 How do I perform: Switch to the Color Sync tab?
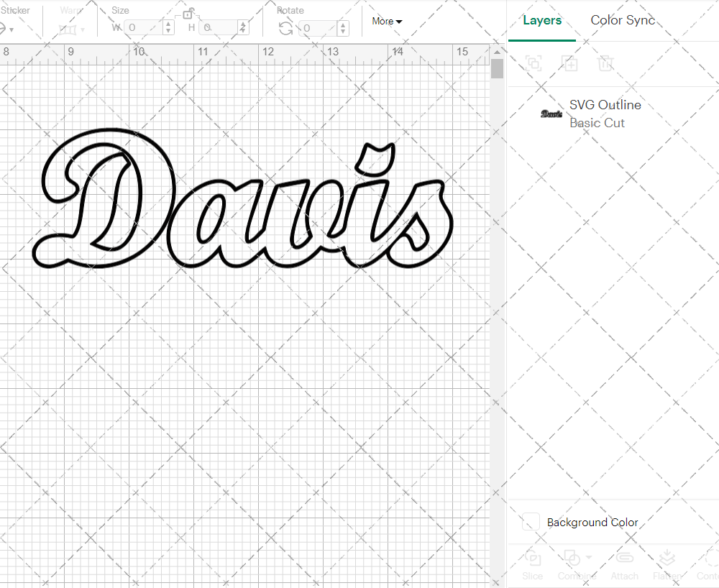pyautogui.click(x=623, y=20)
